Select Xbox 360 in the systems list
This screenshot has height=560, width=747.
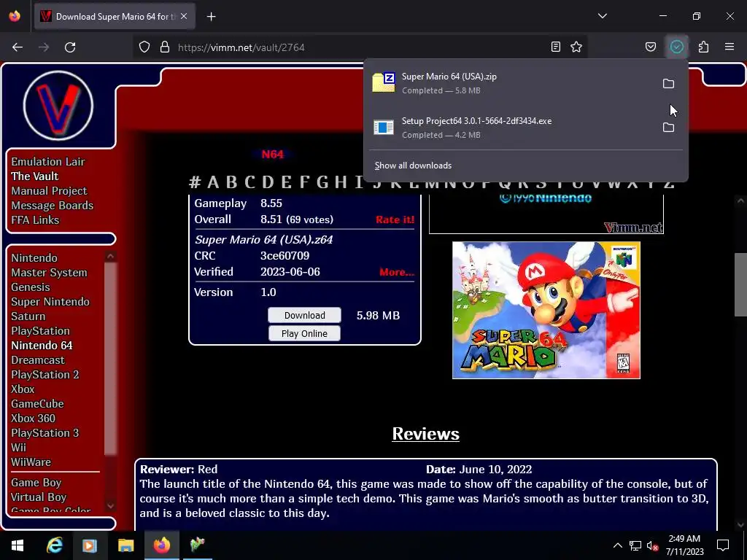point(34,419)
